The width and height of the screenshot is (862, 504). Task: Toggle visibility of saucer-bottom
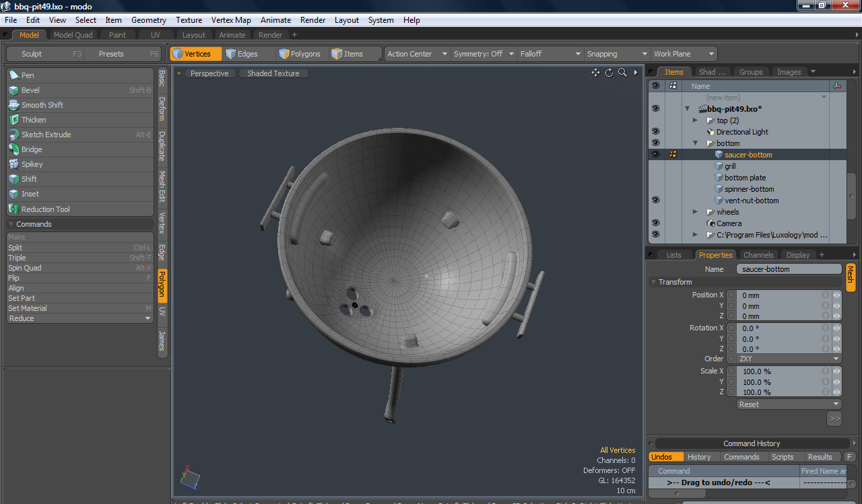[x=656, y=155]
